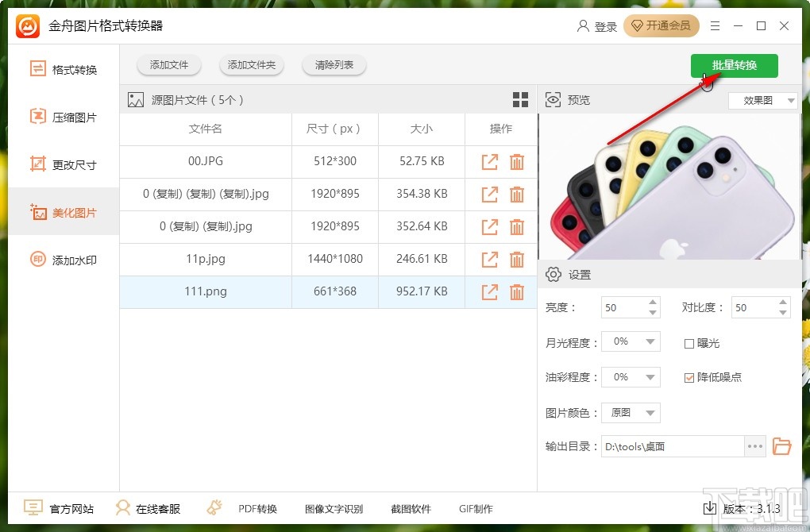Switch file list to grid view icon
This screenshot has height=532, width=810.
[520, 100]
